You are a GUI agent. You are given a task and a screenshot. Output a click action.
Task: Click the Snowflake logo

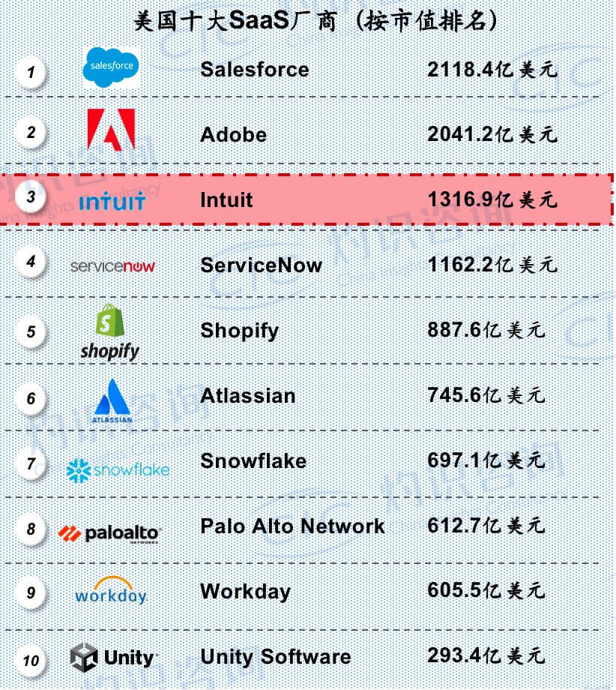(118, 470)
